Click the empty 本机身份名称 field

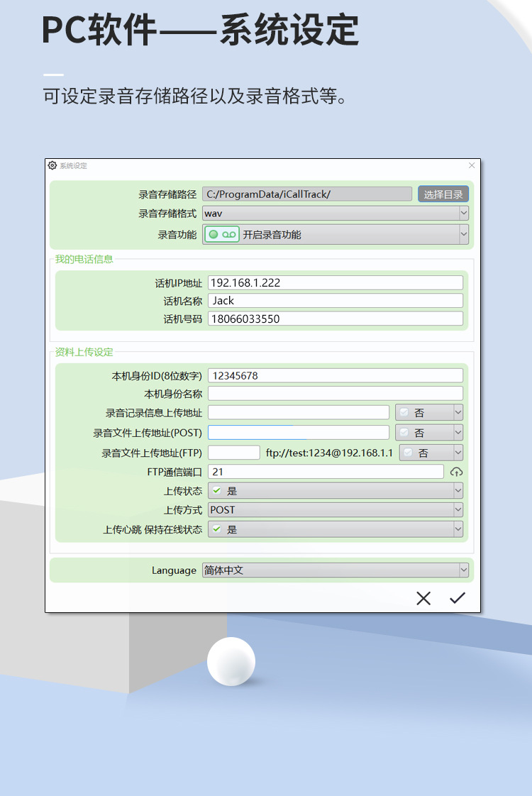pyautogui.click(x=336, y=394)
